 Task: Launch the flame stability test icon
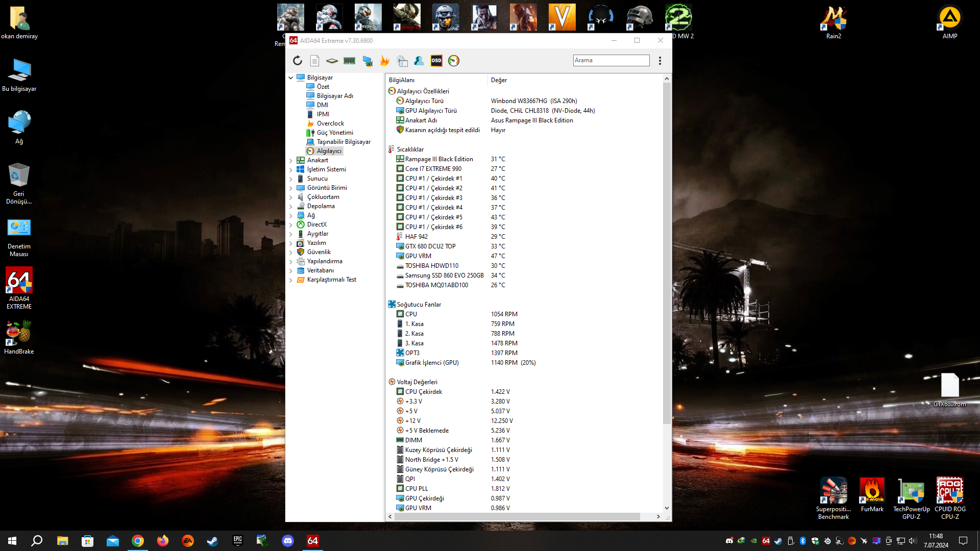tap(384, 61)
